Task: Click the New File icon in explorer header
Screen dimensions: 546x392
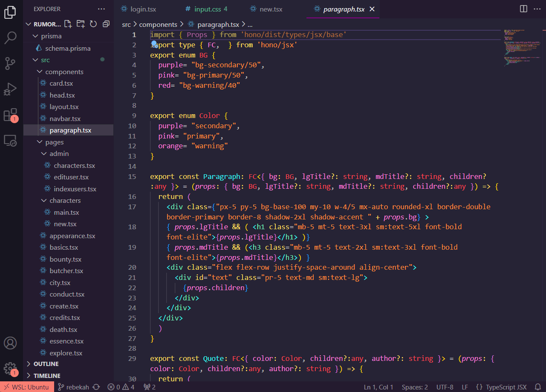Action: click(68, 24)
